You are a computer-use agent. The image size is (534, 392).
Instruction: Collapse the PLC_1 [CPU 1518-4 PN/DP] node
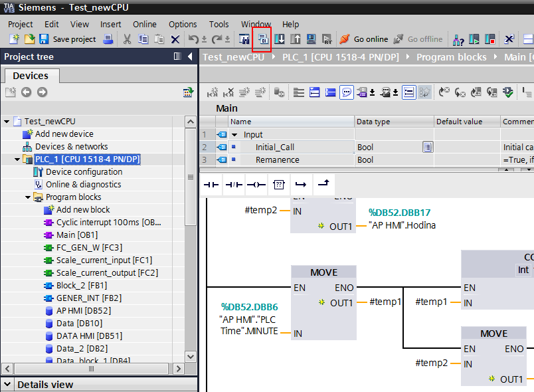tap(17, 159)
